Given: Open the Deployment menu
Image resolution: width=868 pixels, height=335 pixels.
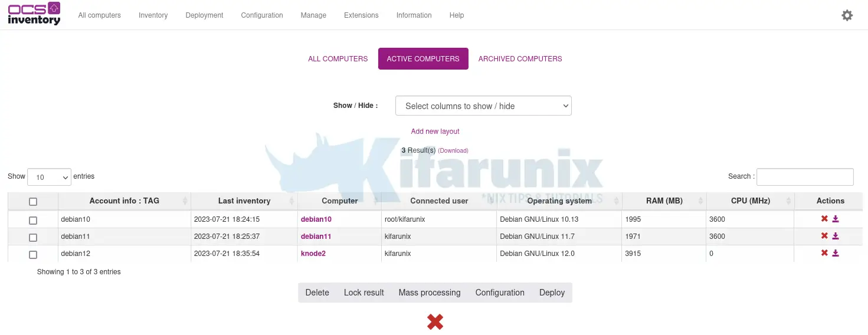Looking at the screenshot, I should point(204,15).
